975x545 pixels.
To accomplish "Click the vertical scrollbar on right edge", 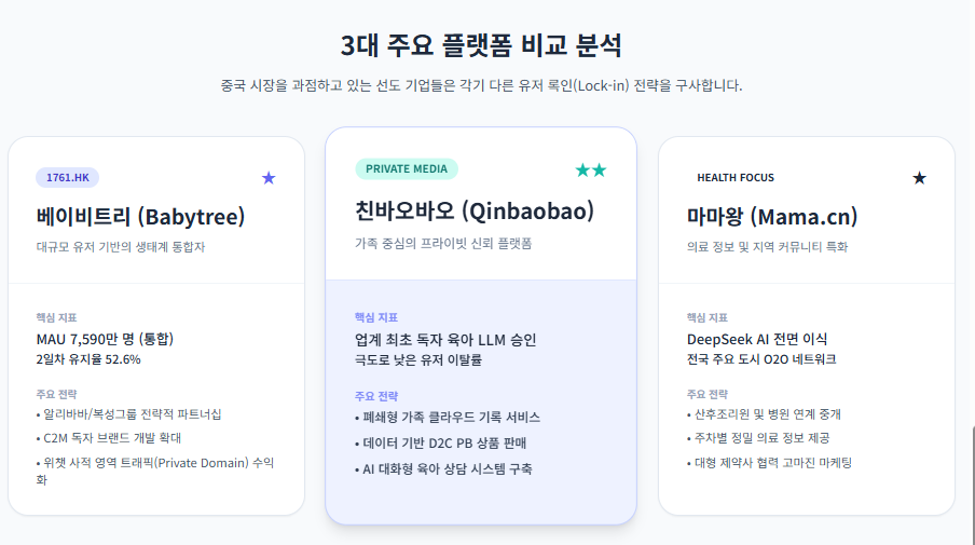I will pyautogui.click(x=973, y=485).
